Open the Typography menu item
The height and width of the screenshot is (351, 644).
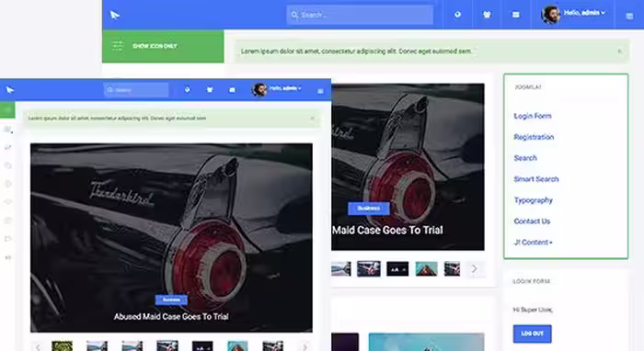point(533,200)
